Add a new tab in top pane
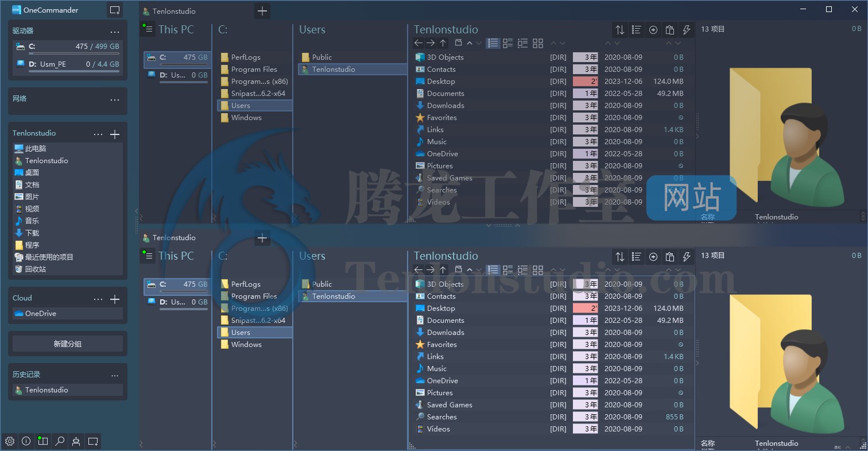 click(262, 11)
